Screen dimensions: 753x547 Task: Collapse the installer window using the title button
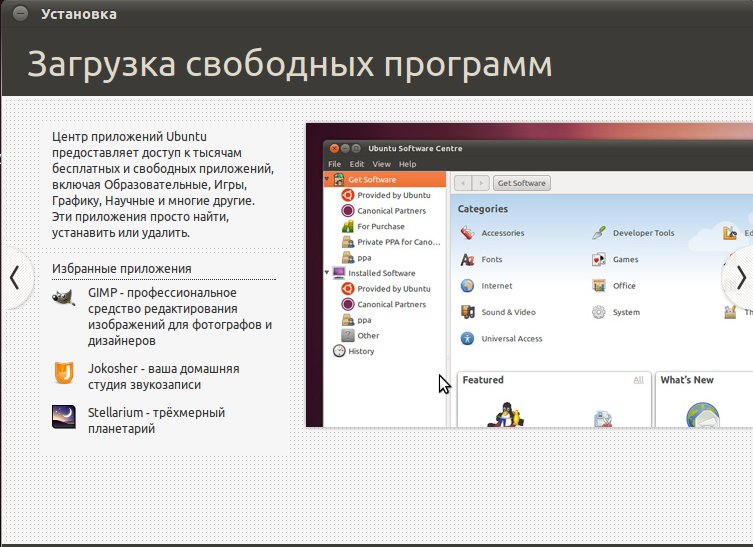[x=20, y=13]
